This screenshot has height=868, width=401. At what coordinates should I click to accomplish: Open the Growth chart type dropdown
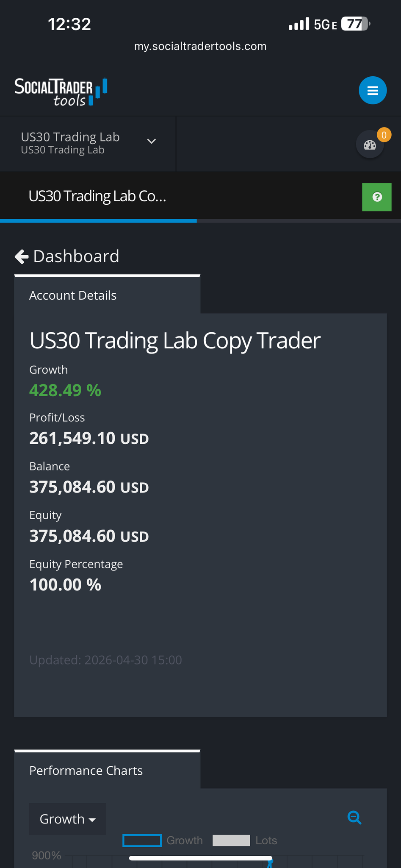point(67,819)
